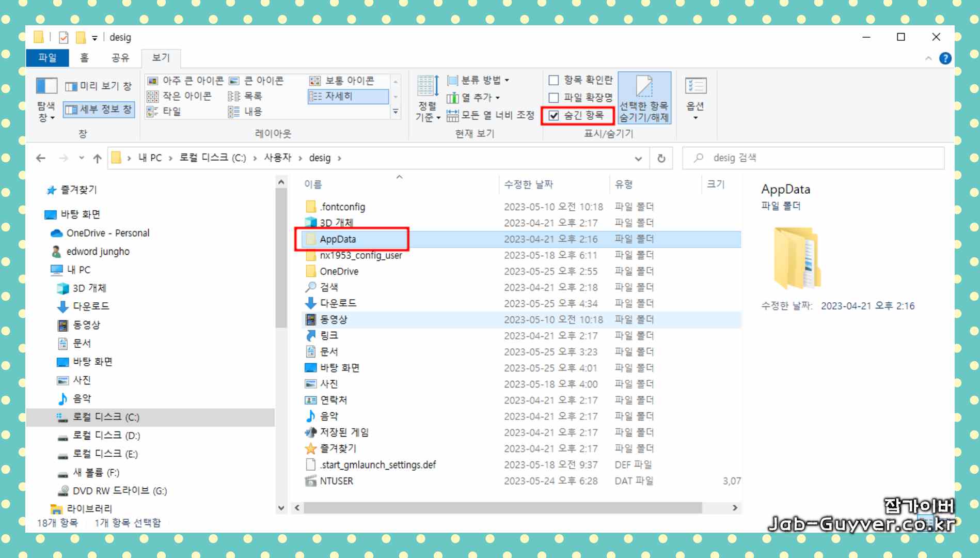980x558 pixels.
Task: Open the 분류 방법 dropdown
Action: (x=477, y=81)
